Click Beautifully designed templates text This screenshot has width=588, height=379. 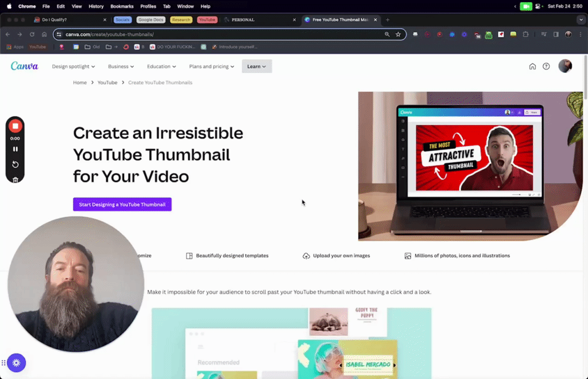232,256
